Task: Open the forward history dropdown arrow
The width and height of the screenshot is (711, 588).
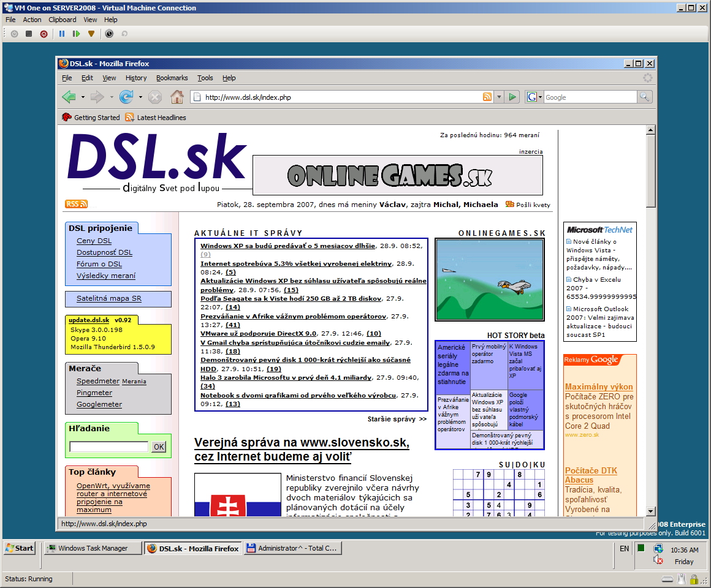Action: [112, 97]
